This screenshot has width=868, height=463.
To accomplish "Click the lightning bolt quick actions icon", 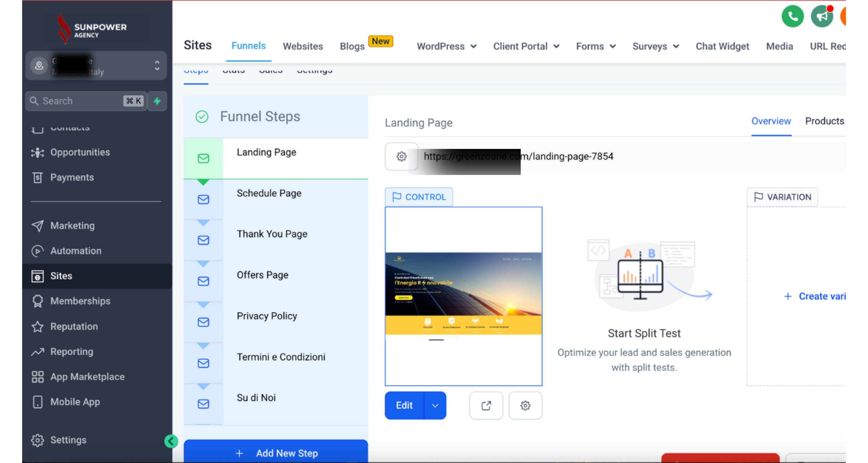I will pos(157,101).
